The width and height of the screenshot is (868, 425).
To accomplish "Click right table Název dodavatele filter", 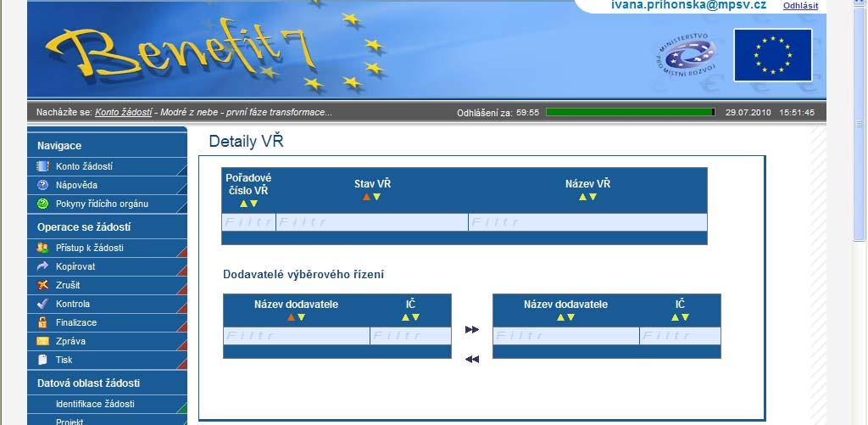I will [x=565, y=336].
